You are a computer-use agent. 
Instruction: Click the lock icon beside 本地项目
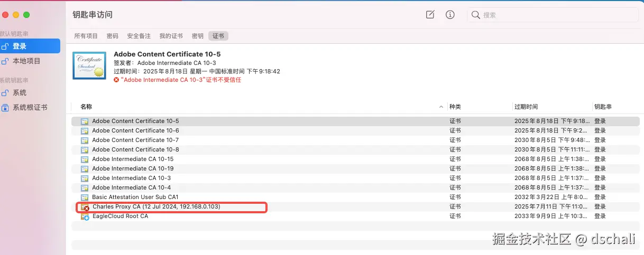point(5,61)
